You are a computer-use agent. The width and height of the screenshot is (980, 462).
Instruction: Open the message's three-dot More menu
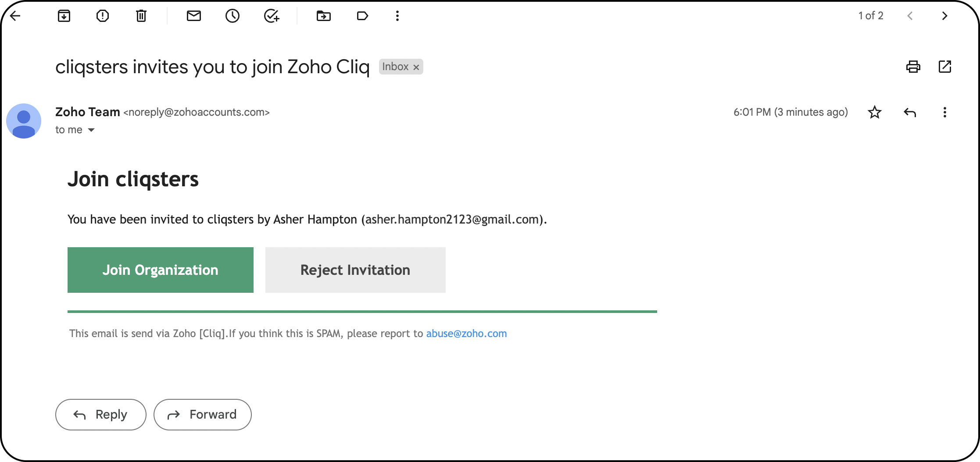[x=945, y=113]
